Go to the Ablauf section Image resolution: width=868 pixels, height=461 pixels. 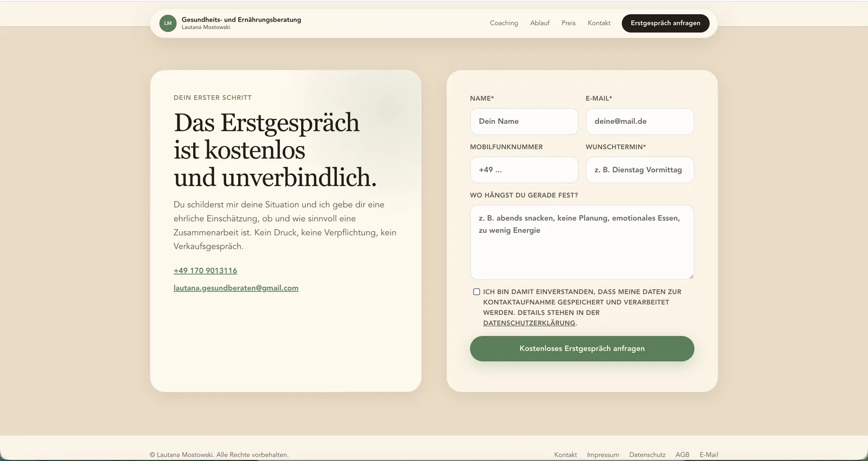point(540,23)
